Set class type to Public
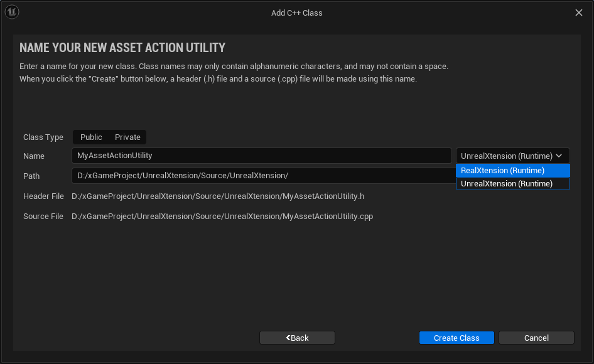The width and height of the screenshot is (594, 364). pyautogui.click(x=91, y=137)
